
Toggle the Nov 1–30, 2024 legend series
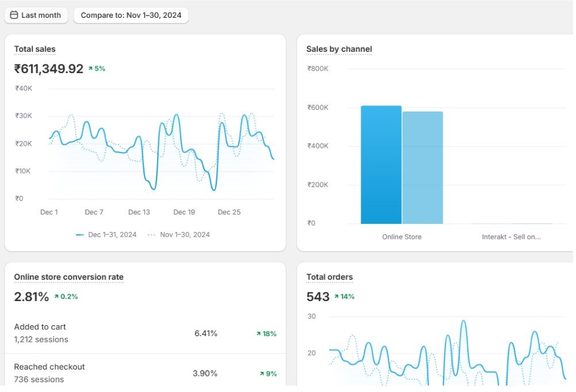178,235
